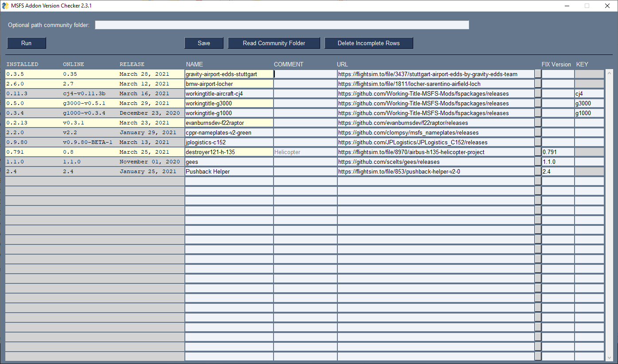
Task: Click the airbus-h135-helicopter-project URL field
Action: pyautogui.click(x=436, y=152)
